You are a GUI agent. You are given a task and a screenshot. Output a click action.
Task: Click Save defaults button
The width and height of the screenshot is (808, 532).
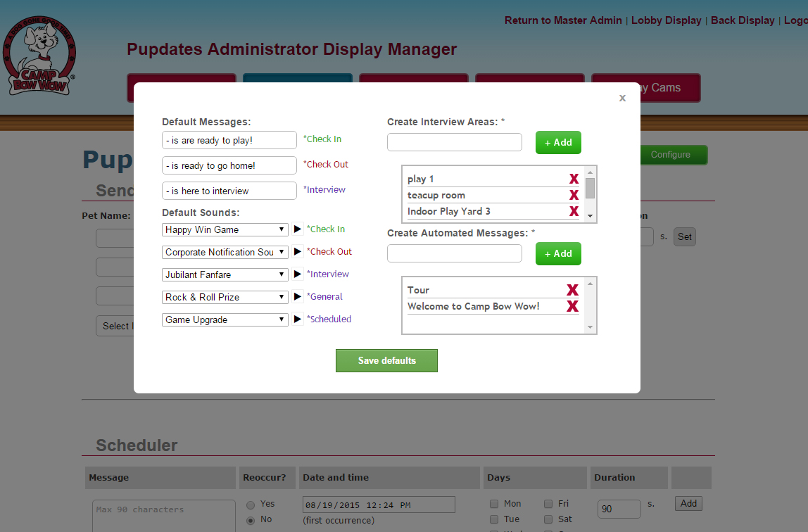(386, 360)
